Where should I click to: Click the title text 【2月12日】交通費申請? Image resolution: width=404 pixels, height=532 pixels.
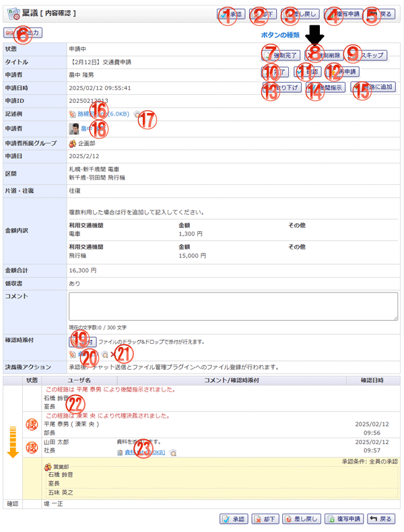tap(100, 62)
